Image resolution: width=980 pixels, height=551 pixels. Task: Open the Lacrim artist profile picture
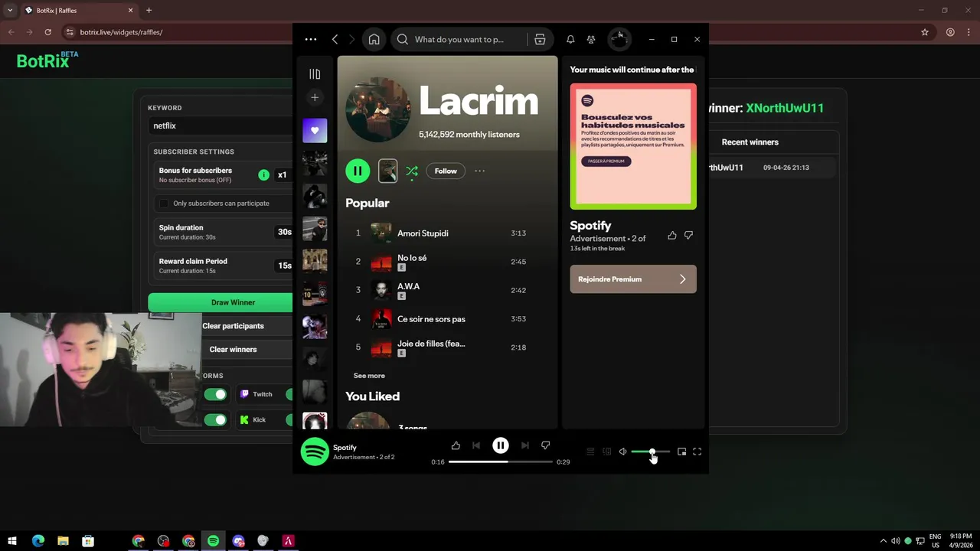click(377, 109)
